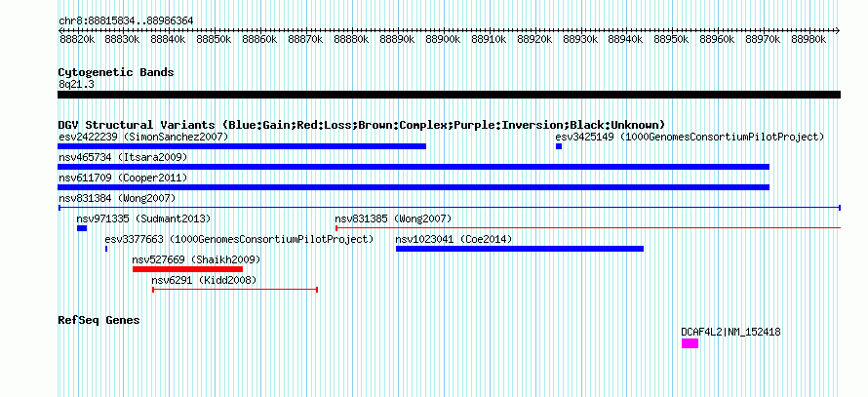Click the chr8:88815834..88986364 coordinate text

pos(126,21)
